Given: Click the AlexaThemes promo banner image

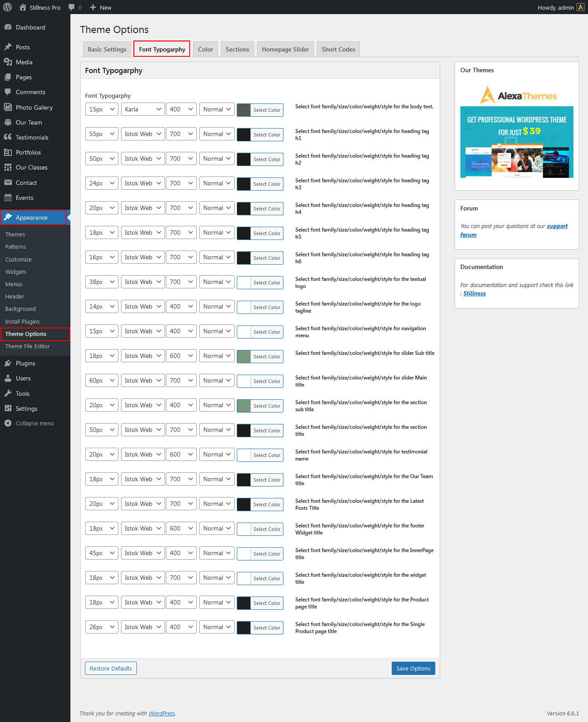Looking at the screenshot, I should [517, 142].
